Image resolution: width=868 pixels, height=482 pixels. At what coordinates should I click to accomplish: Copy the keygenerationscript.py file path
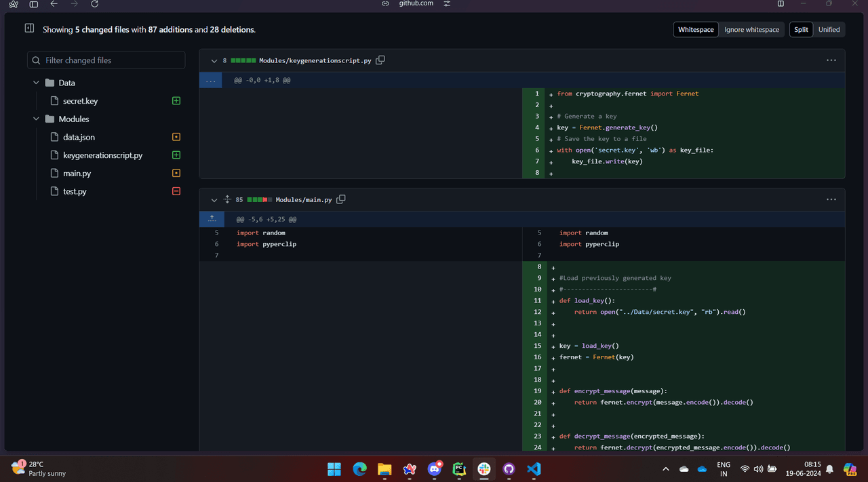(x=380, y=60)
